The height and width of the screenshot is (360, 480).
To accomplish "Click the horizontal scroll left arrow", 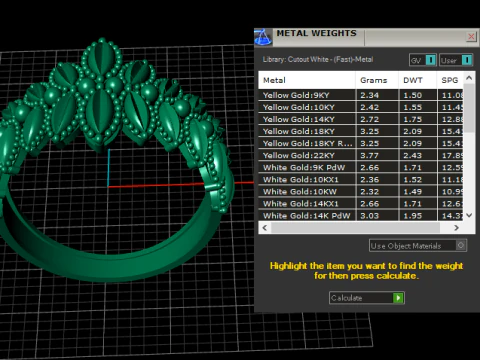I will [265, 228].
